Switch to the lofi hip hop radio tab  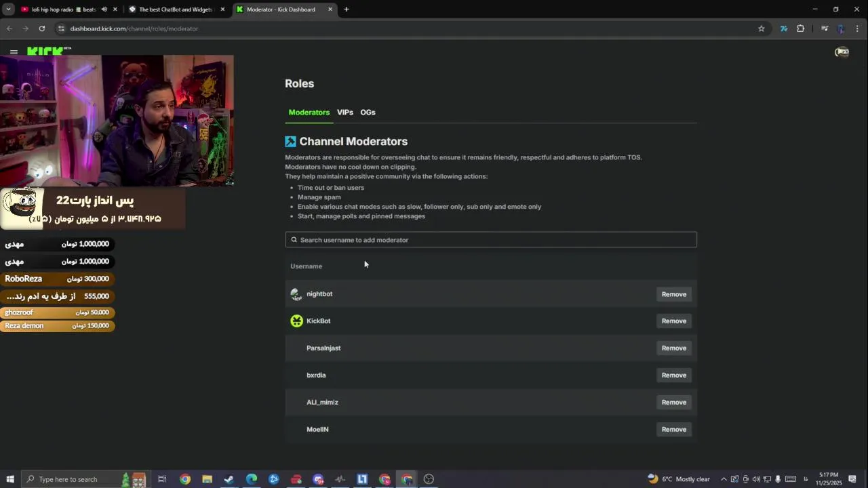click(64, 9)
